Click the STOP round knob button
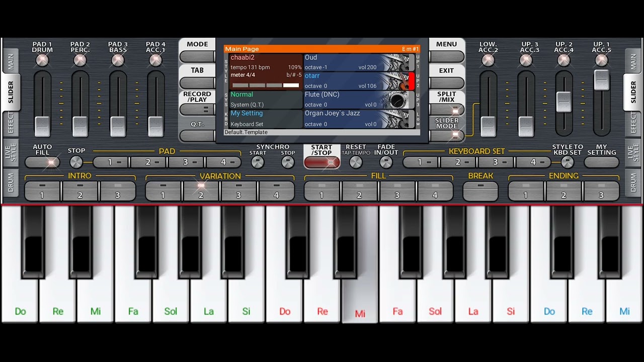The image size is (644, 362). click(x=76, y=162)
